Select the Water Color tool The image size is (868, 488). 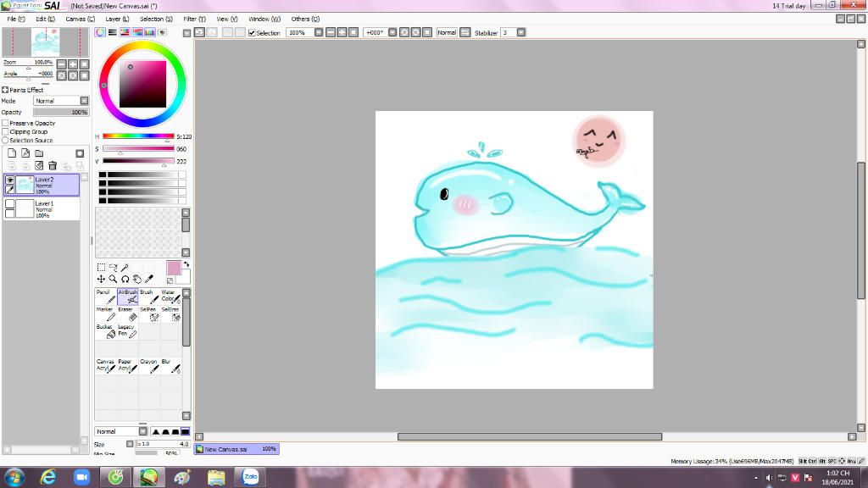[170, 296]
